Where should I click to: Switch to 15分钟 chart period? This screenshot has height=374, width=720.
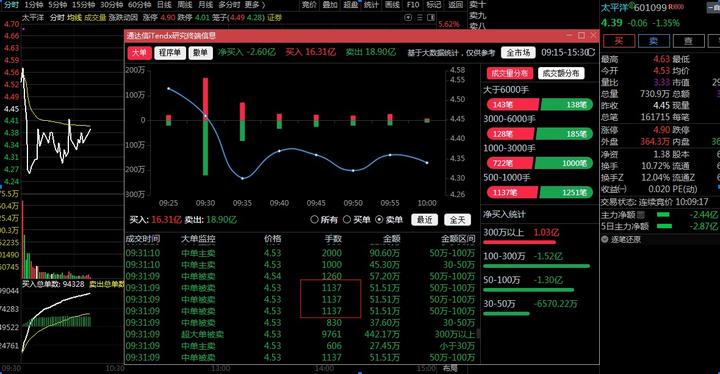click(x=84, y=5)
